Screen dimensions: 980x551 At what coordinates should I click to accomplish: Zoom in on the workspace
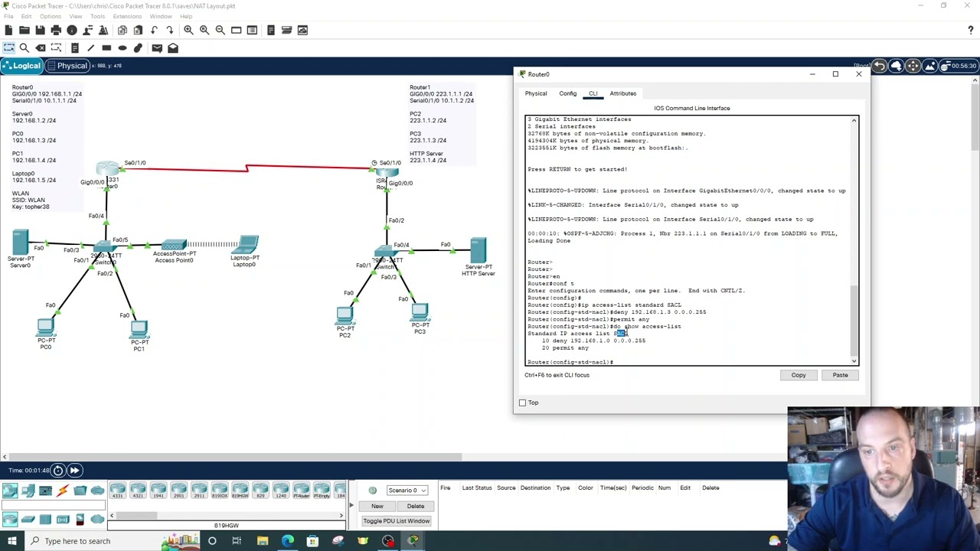click(x=188, y=30)
